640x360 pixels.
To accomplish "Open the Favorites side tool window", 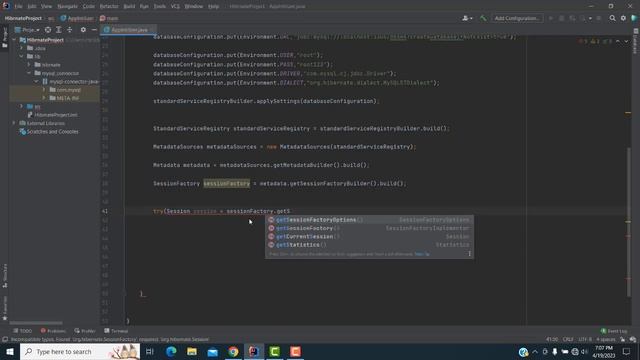I will click(x=4, y=309).
